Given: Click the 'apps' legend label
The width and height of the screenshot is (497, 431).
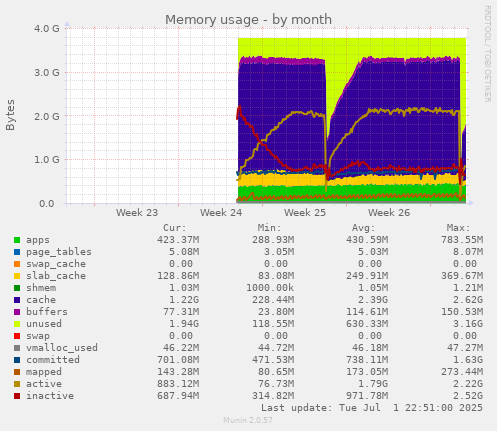Looking at the screenshot, I should coord(38,240).
